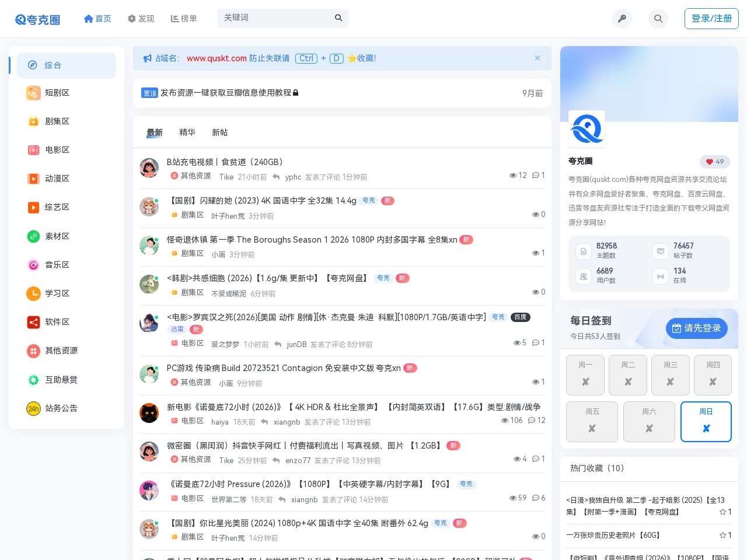Click comment count 12 on 诺曼底72小时 post
Screen dimensions: 747x560
[537, 421]
